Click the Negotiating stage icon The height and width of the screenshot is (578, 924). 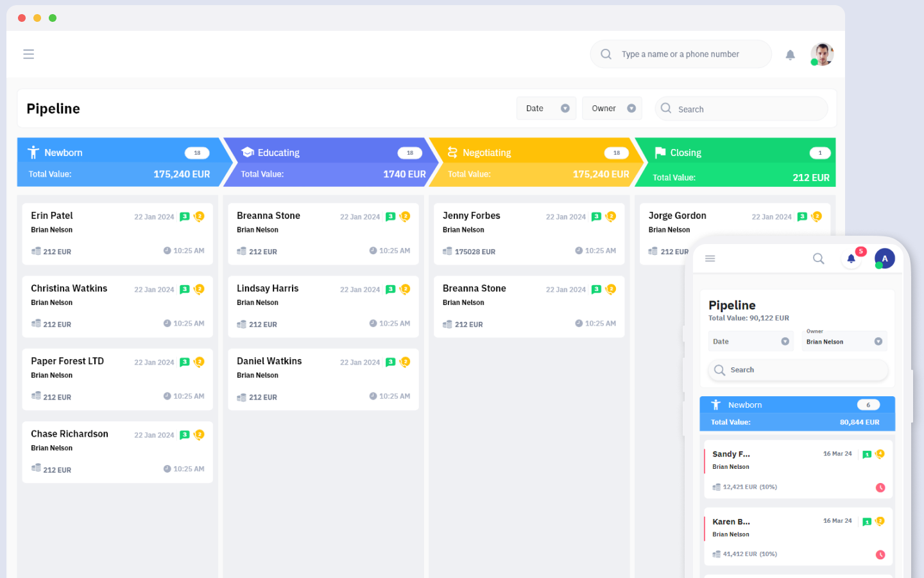point(452,152)
